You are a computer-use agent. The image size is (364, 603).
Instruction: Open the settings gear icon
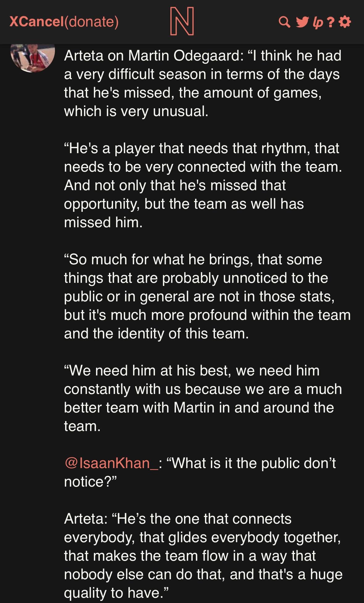click(x=345, y=22)
